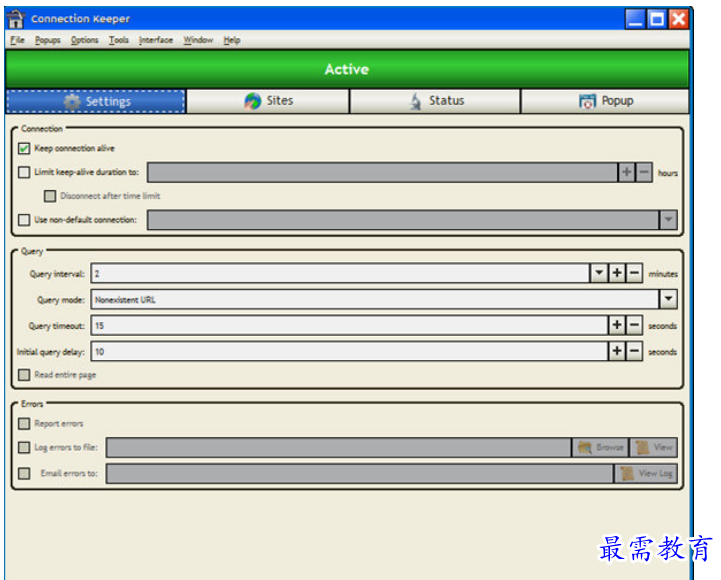721x580 pixels.
Task: Toggle Report errors checkbox
Action: 24,424
